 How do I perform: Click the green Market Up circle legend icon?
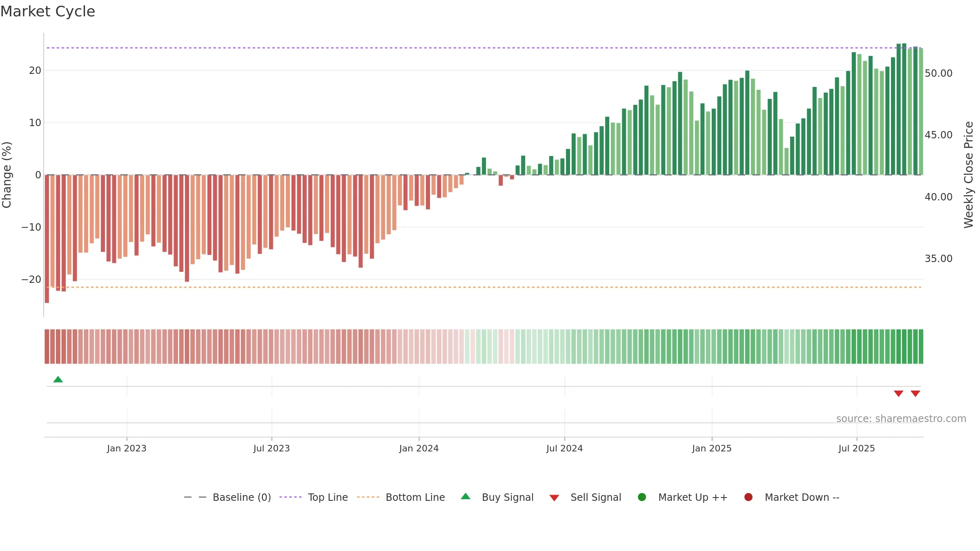(642, 497)
